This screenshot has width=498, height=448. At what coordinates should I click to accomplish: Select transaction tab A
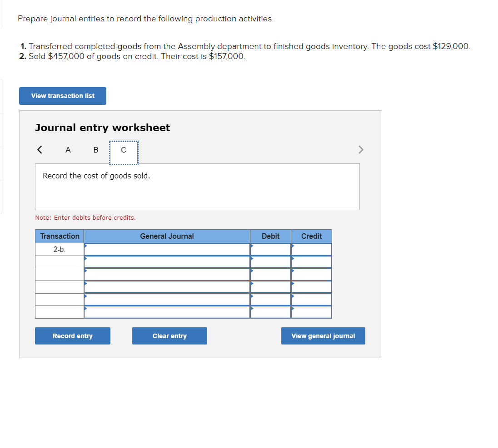click(68, 150)
